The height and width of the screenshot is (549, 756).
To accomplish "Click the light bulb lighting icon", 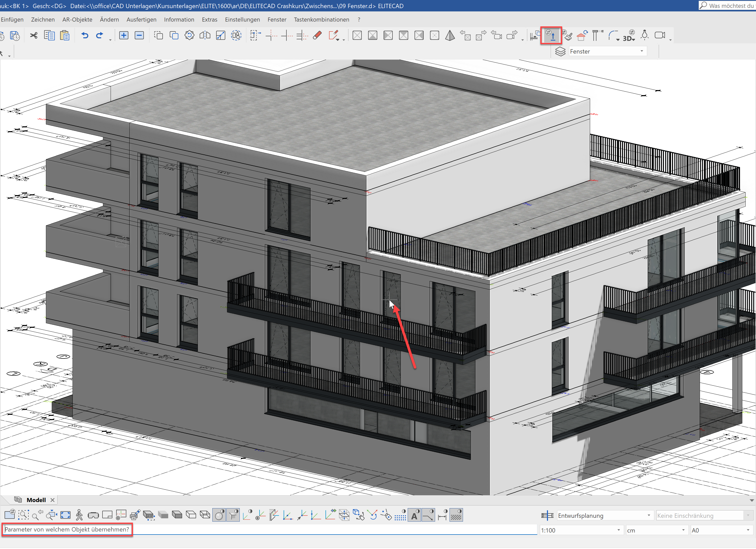I will (645, 35).
